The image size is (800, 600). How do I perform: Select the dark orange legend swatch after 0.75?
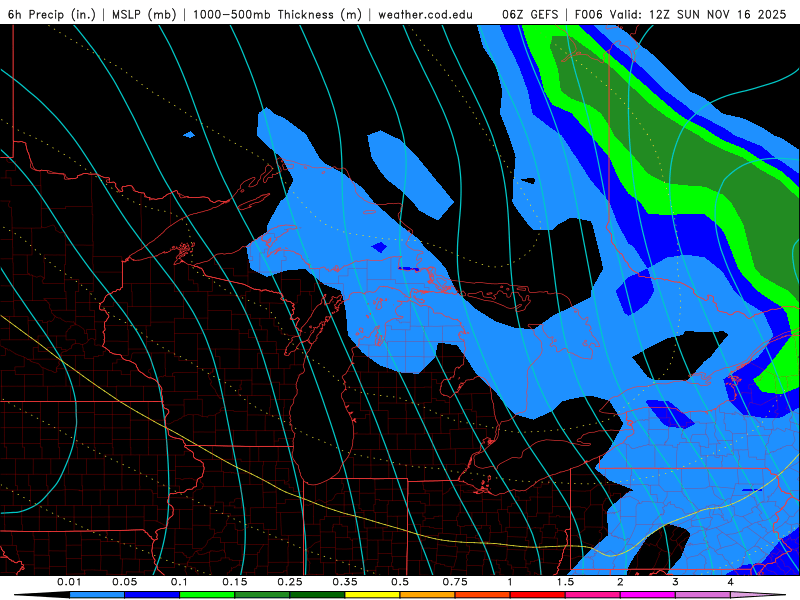(x=483, y=595)
